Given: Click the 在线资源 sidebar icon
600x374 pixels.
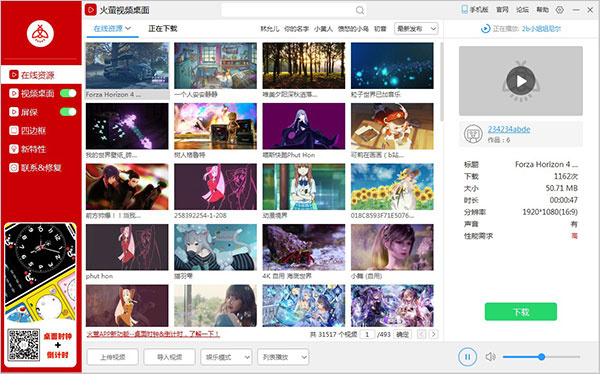Looking at the screenshot, I should coord(14,75).
